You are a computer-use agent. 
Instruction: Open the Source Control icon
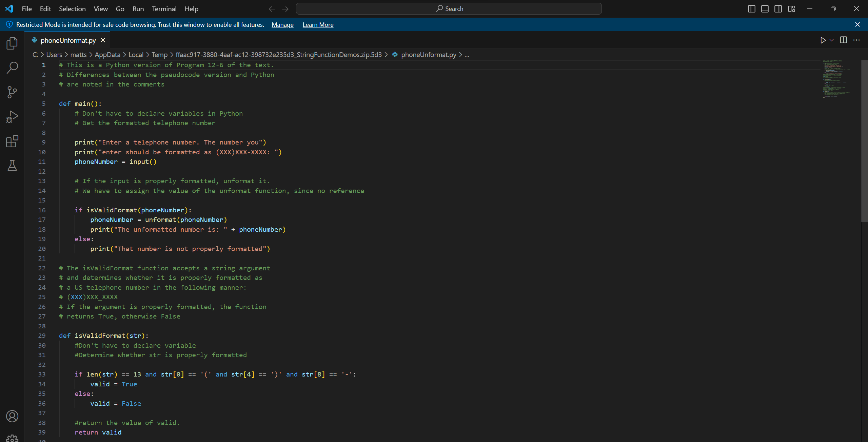[x=12, y=92]
